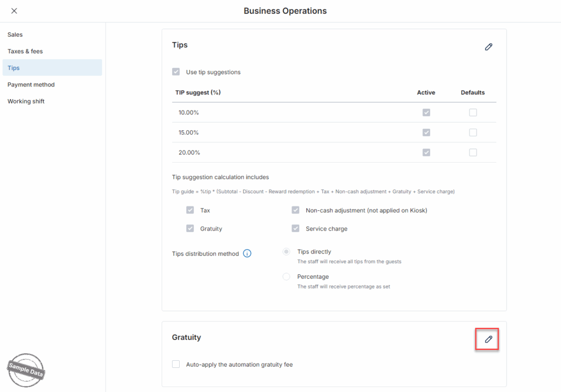Select the Tips sidebar item

tap(14, 68)
